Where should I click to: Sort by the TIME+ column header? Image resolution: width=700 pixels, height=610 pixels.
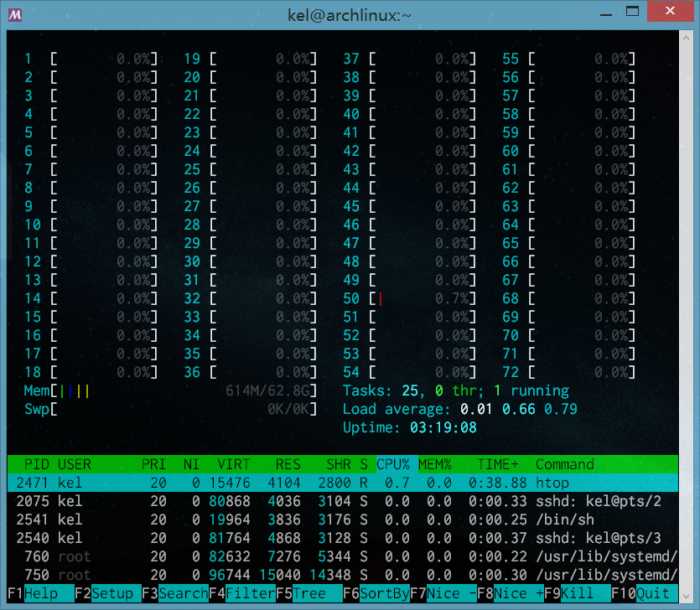pyautogui.click(x=498, y=464)
